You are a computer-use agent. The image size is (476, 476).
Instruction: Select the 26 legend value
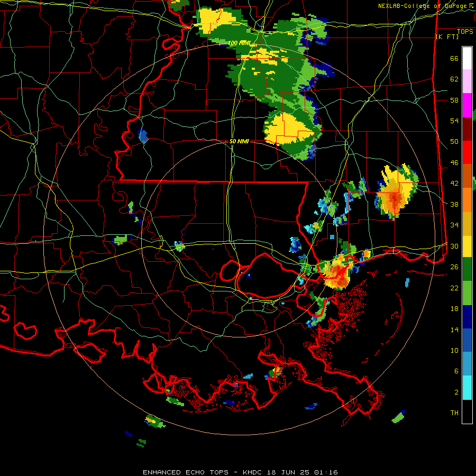[454, 267]
